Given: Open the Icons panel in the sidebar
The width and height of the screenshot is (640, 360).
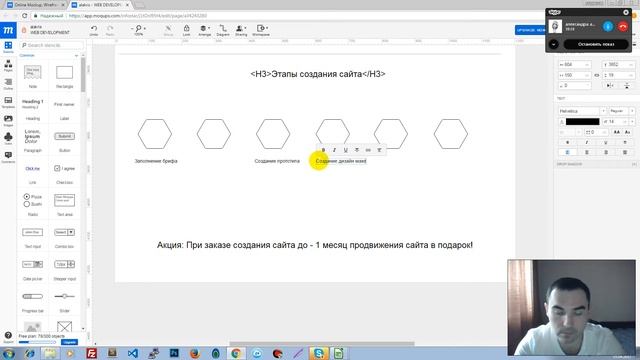Looking at the screenshot, I should [8, 139].
